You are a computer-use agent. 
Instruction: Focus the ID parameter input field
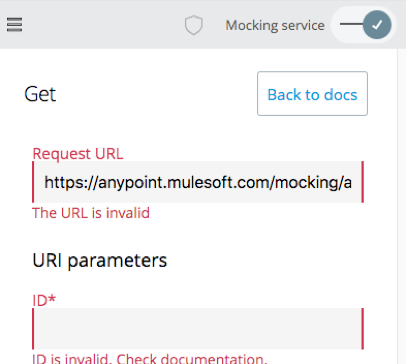198,329
